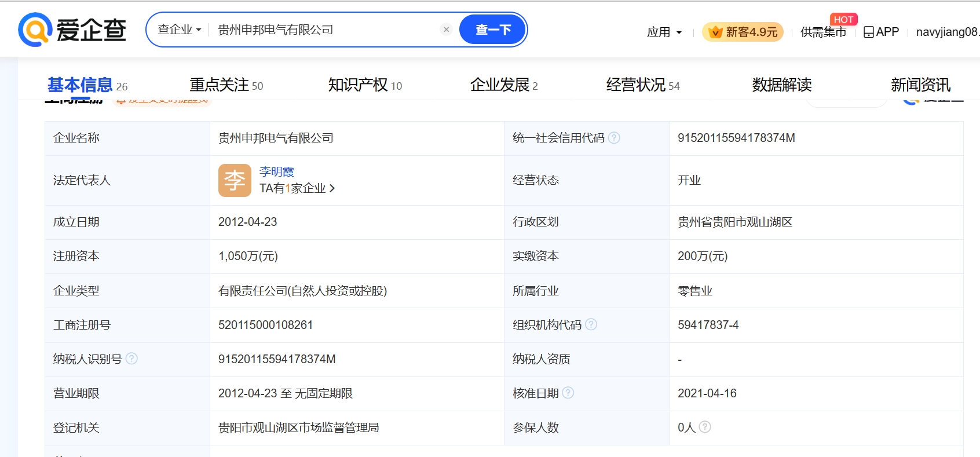Select company type 有限责任公司(自然人投资或控股)
The image size is (980, 457).
coord(302,291)
